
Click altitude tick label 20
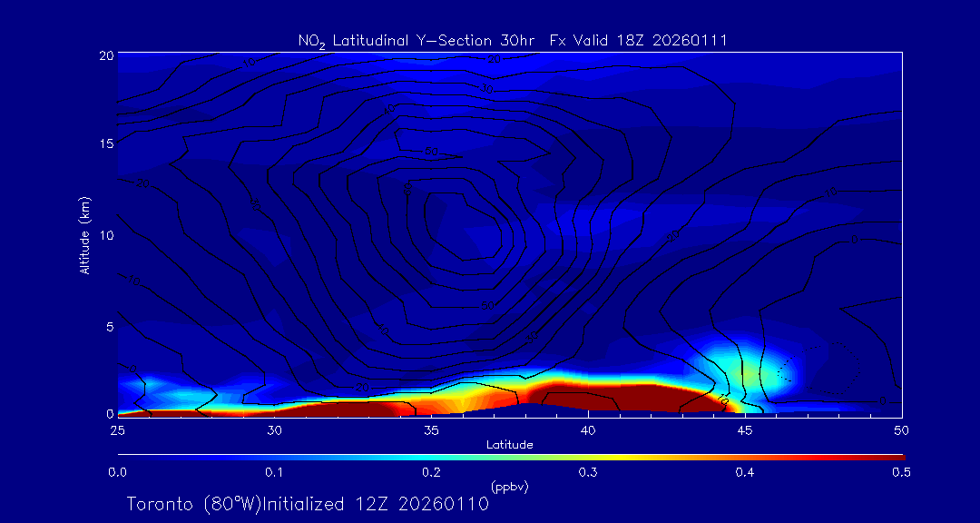click(105, 55)
